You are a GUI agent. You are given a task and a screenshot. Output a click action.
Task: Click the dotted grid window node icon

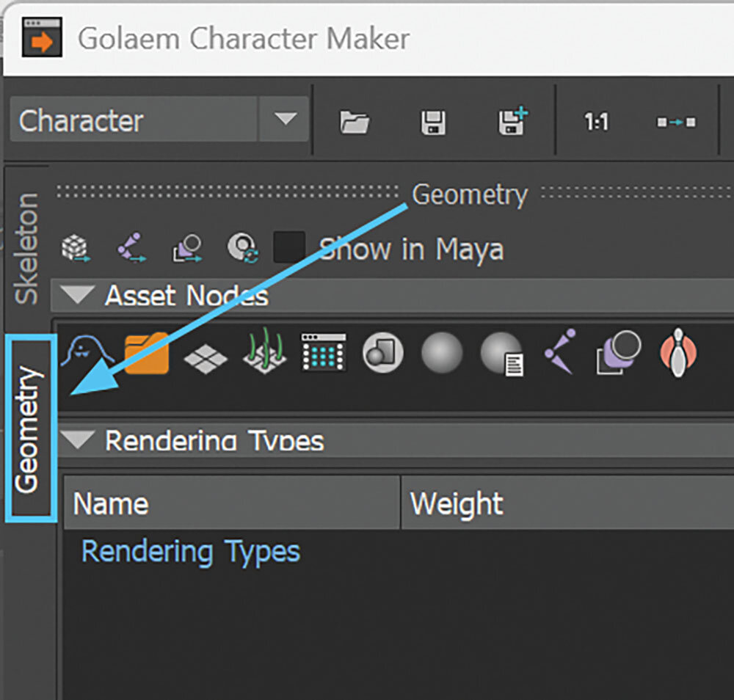click(324, 352)
